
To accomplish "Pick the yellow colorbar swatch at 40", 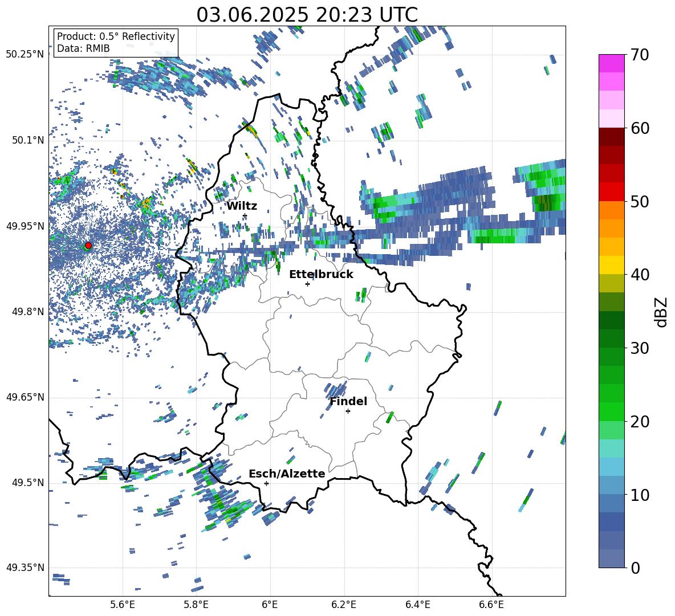I will click(x=611, y=266).
